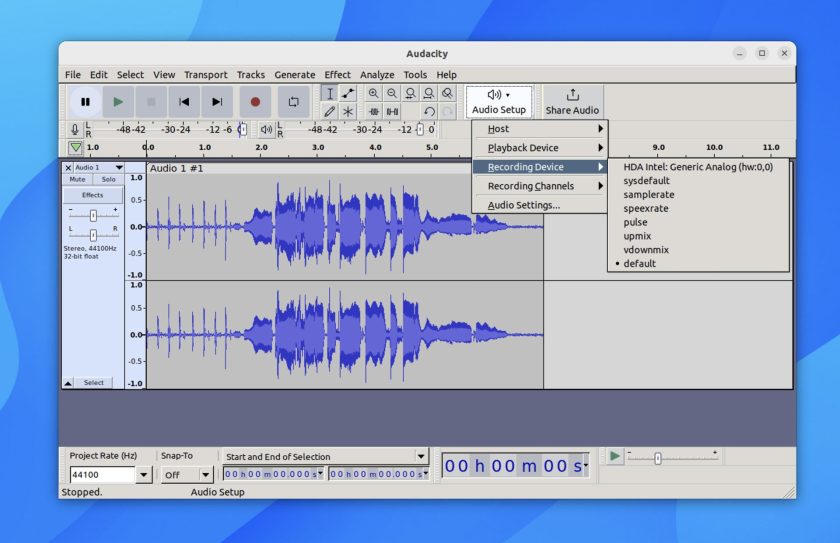This screenshot has height=543, width=840.
Task: Click the track Select button
Action: pyautogui.click(x=94, y=382)
